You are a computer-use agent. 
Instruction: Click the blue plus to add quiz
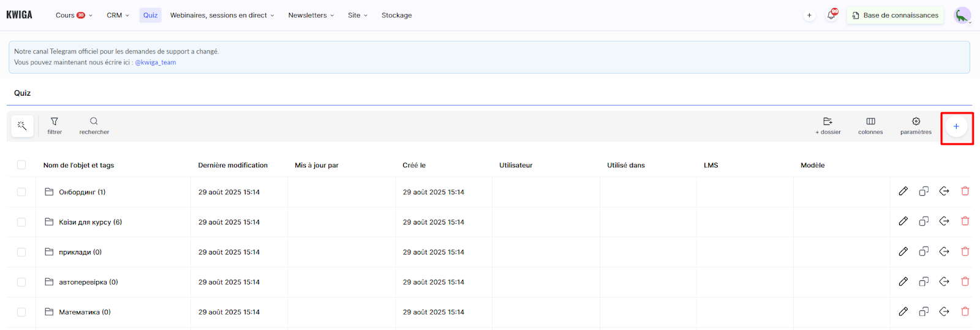[x=956, y=126]
